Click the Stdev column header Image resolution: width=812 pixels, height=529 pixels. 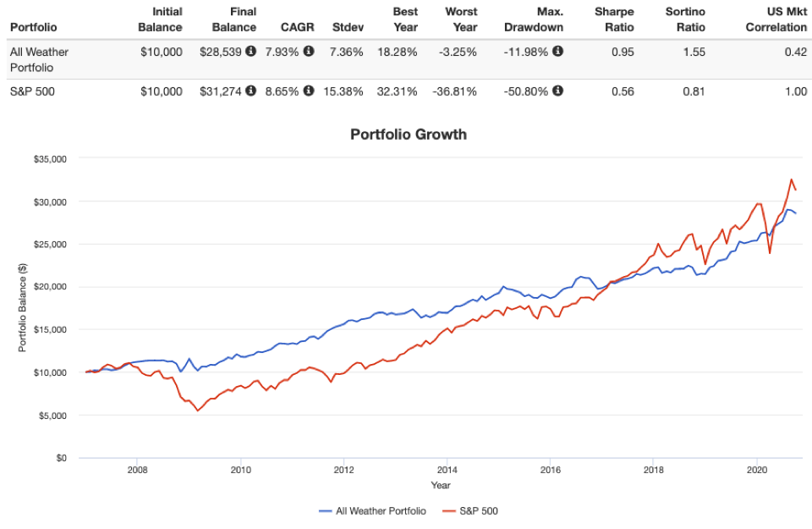click(x=348, y=27)
